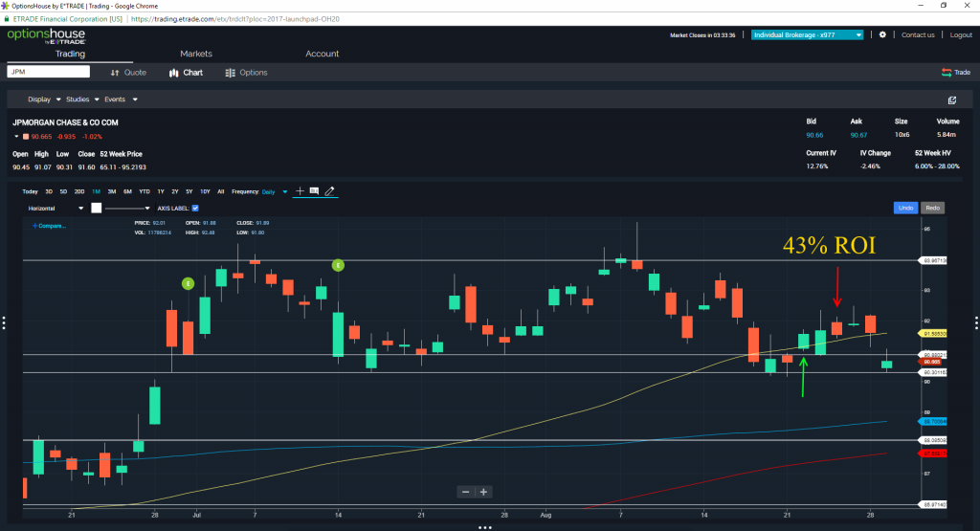980x531 pixels.
Task: Open the Markets tab
Action: tap(196, 54)
